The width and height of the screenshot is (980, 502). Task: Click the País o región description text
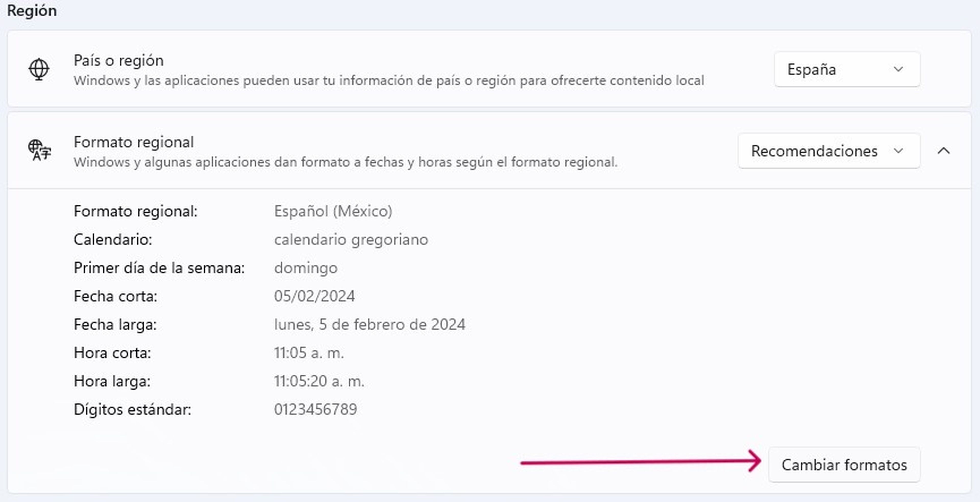point(389,81)
